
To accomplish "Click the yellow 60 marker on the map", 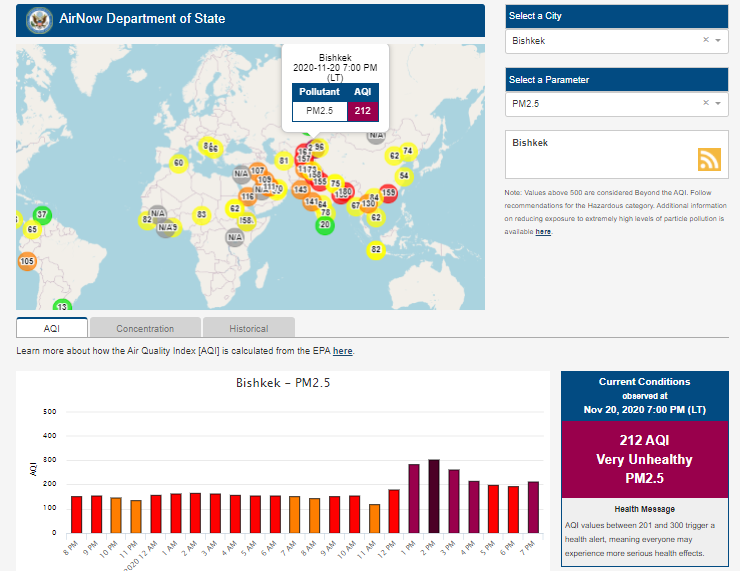I will coord(179,163).
